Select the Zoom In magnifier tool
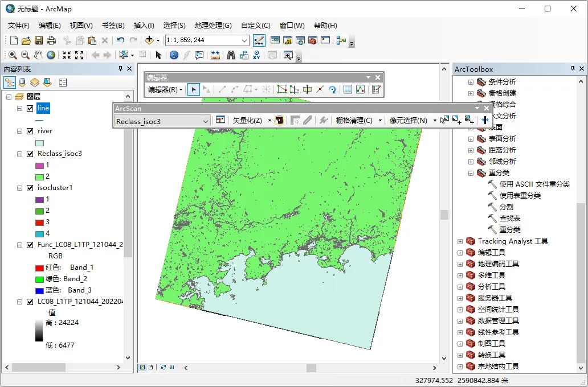 [x=13, y=55]
